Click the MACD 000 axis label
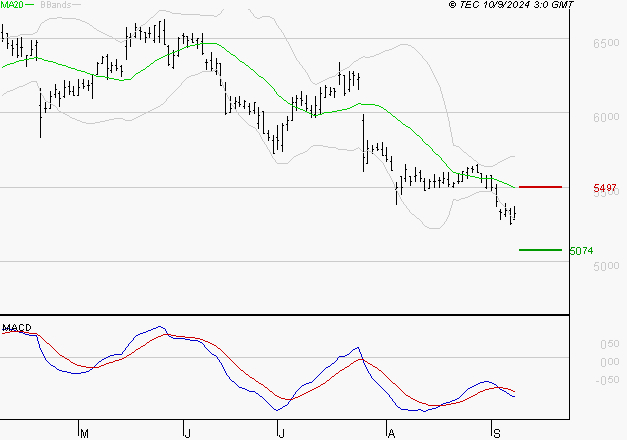The image size is (627, 440). click(x=610, y=362)
